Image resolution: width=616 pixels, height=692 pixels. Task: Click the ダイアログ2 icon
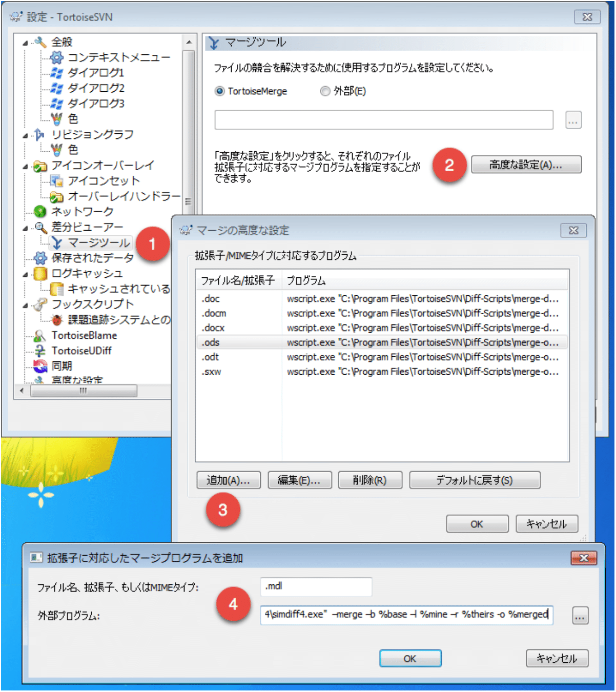tap(56, 88)
